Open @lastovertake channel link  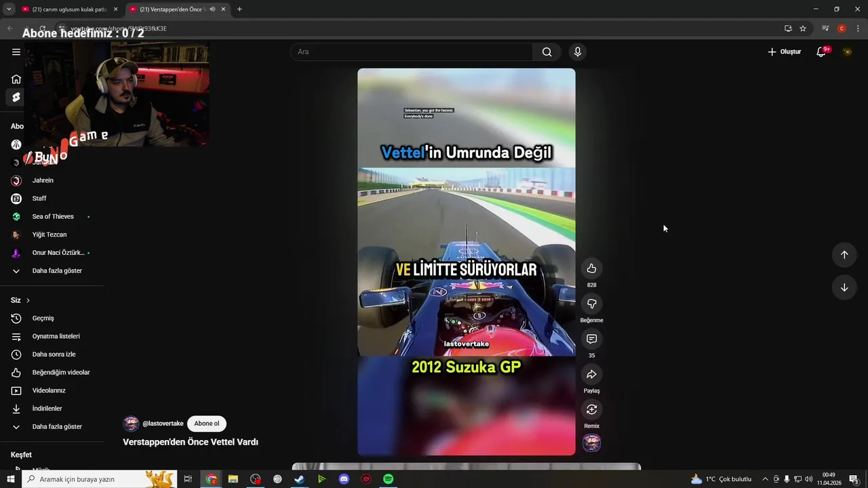click(163, 424)
